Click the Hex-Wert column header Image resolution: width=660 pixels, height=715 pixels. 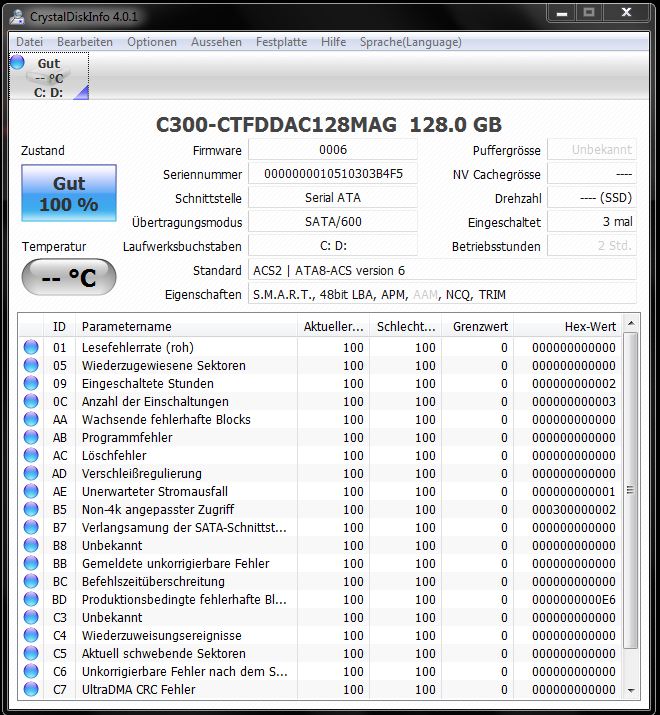568,326
